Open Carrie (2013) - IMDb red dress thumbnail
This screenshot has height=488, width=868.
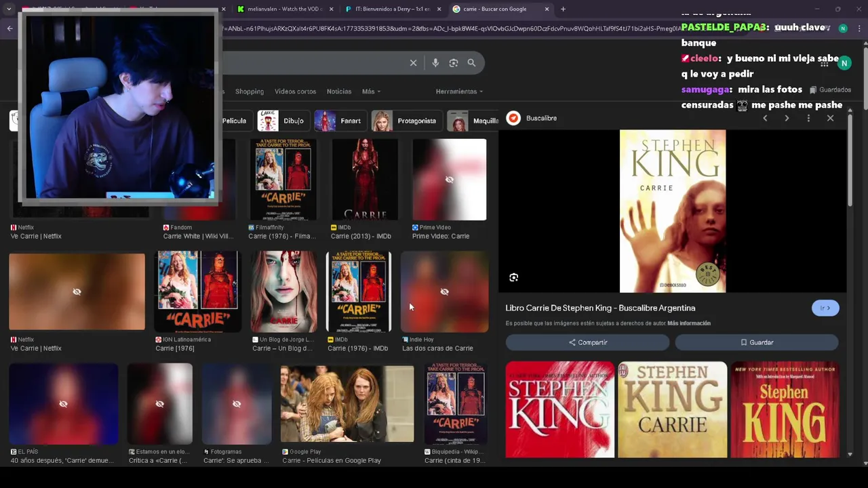(365, 180)
